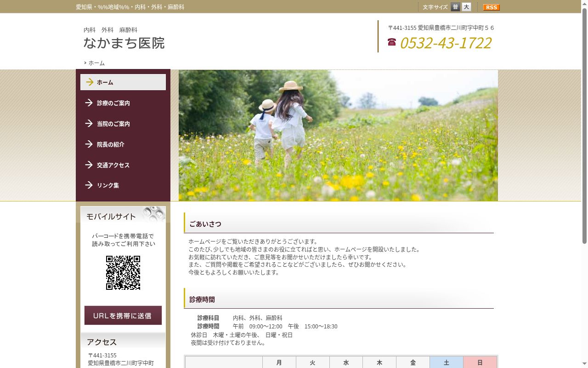Click the アクセス panel heading
The width and height of the screenshot is (588, 368).
[123, 342]
